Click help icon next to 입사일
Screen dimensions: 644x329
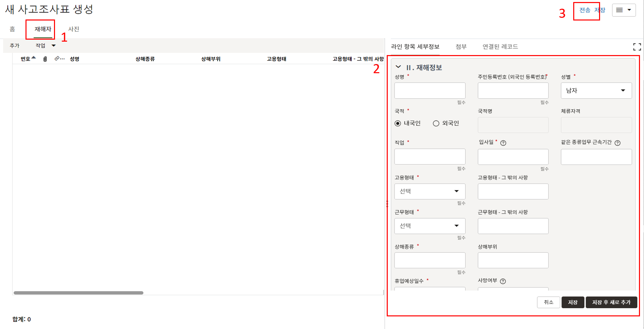coord(503,143)
